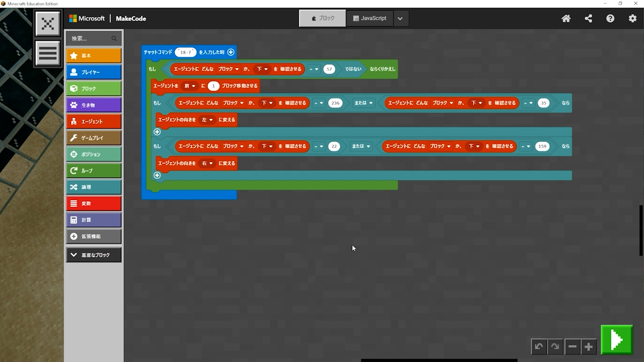
Task: Open the エージェント block category
Action: [94, 121]
